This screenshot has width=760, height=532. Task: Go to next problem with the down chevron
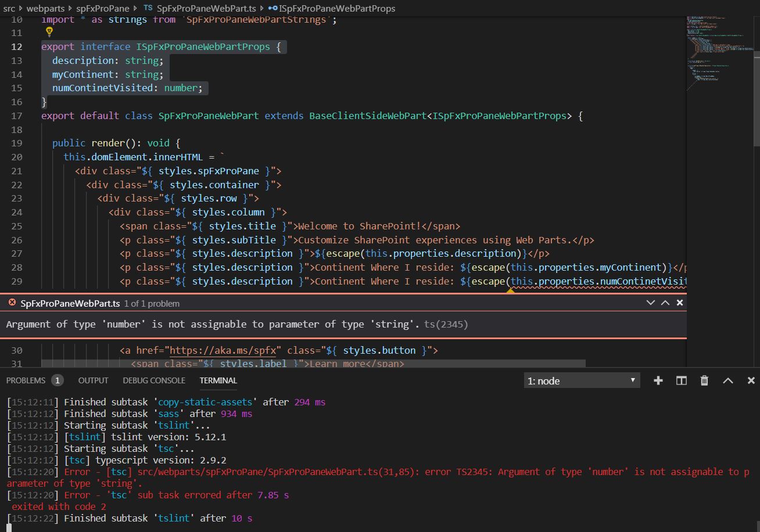pos(651,303)
